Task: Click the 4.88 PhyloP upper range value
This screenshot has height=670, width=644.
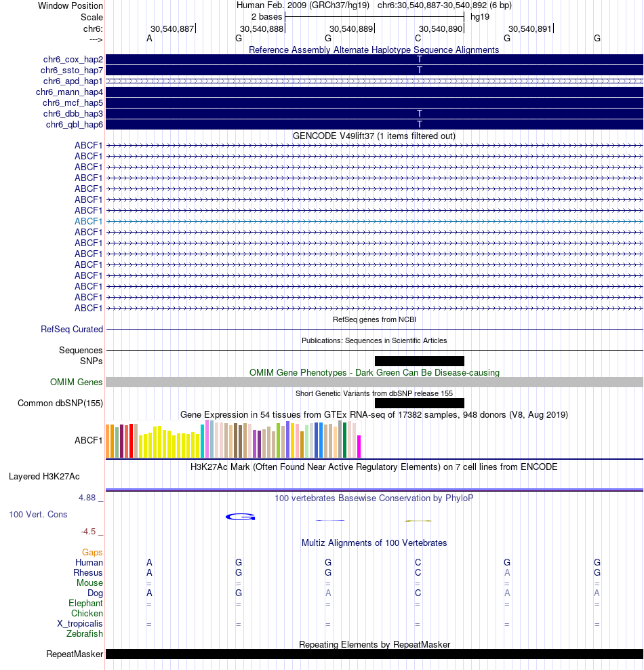Action: point(87,497)
